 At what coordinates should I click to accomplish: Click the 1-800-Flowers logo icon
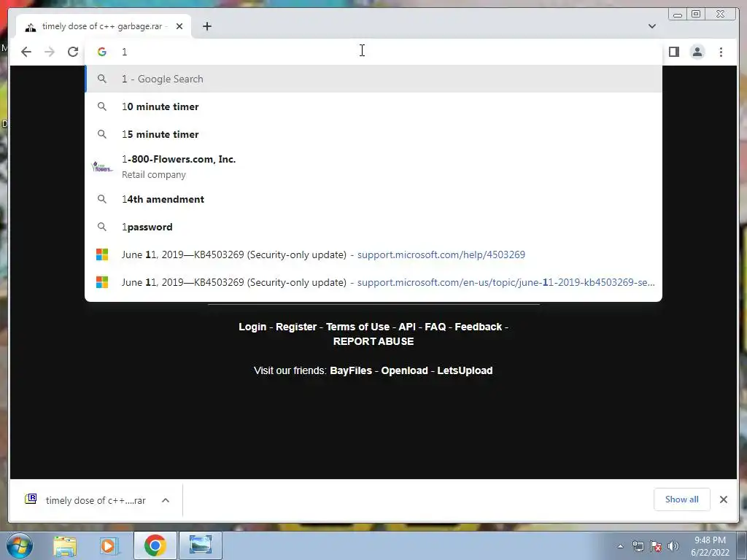(102, 167)
